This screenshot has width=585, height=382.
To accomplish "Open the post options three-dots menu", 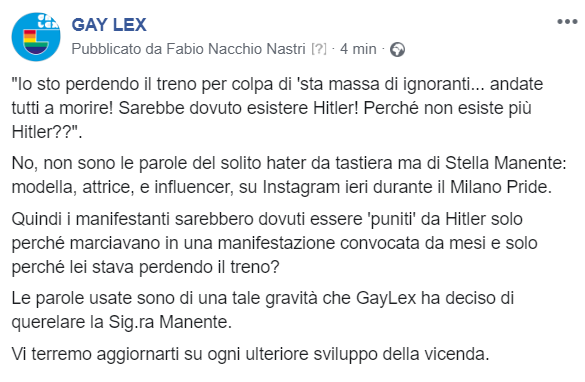I will (x=567, y=22).
